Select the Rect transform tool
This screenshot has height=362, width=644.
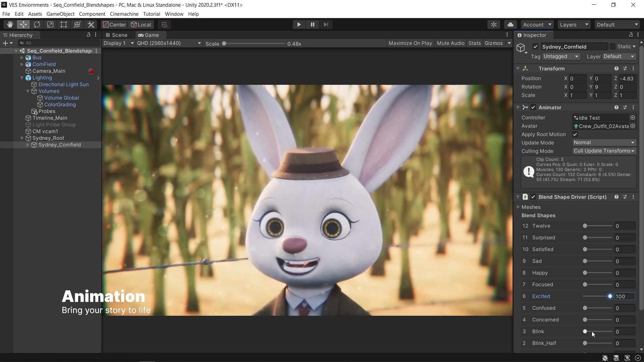coord(64,24)
